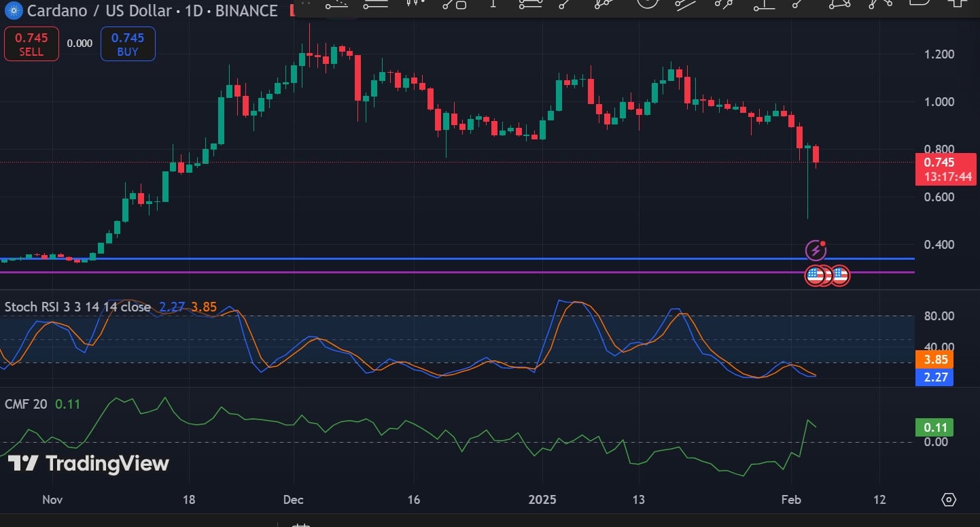
Task: Click the TradingView logo
Action: (88, 464)
